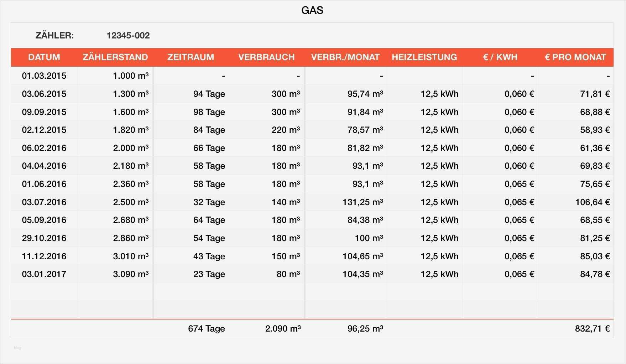Select the HEIZLEISTUNG column header
626x364 pixels.
(424, 57)
